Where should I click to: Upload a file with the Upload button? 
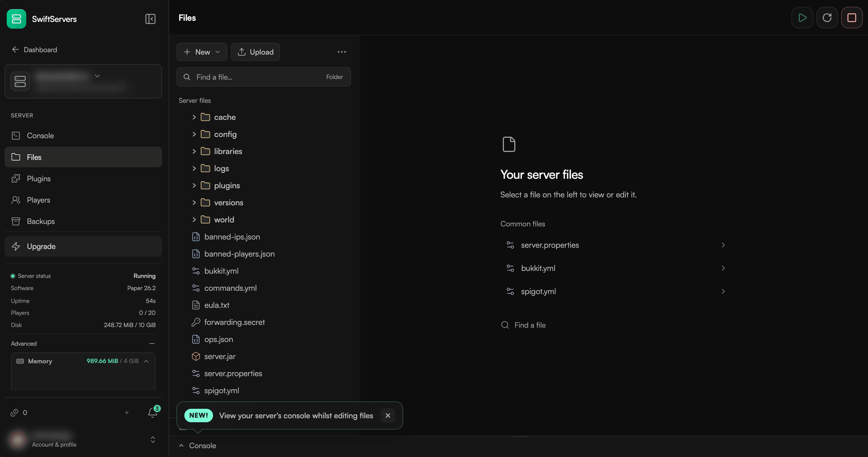(x=255, y=52)
